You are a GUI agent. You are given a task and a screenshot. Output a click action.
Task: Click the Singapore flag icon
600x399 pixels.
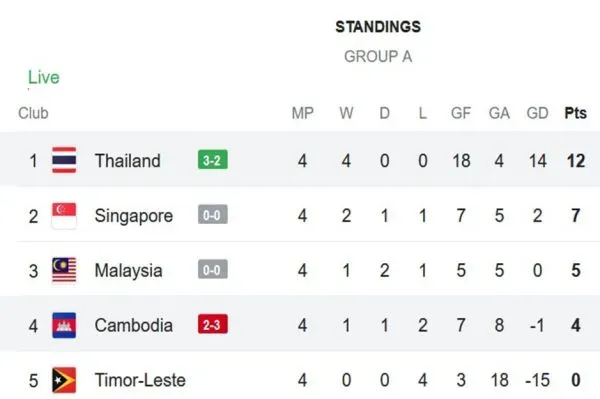[x=64, y=216]
